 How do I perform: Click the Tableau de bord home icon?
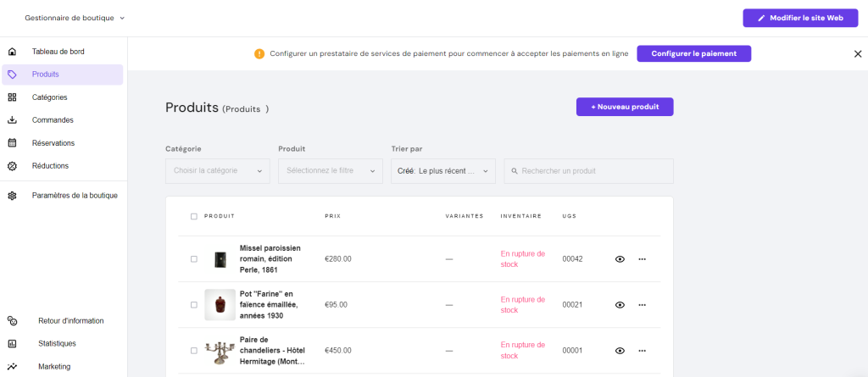[x=12, y=52]
